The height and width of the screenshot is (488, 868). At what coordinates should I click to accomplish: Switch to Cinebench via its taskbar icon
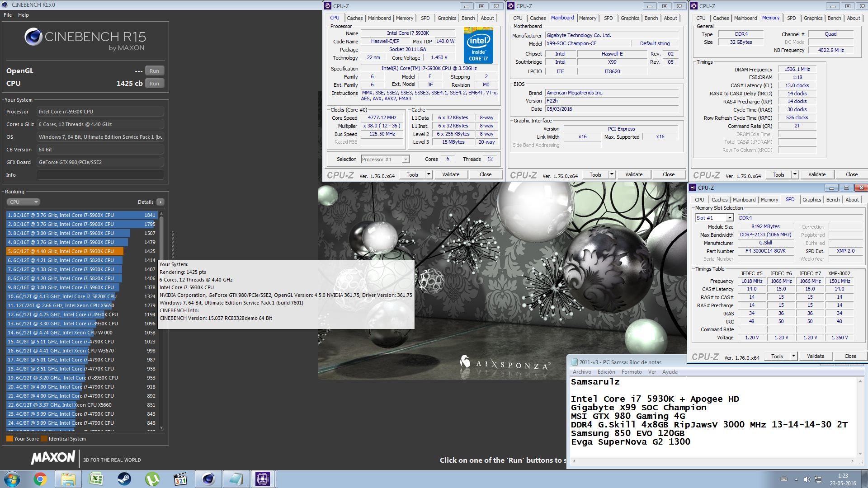pos(208,479)
